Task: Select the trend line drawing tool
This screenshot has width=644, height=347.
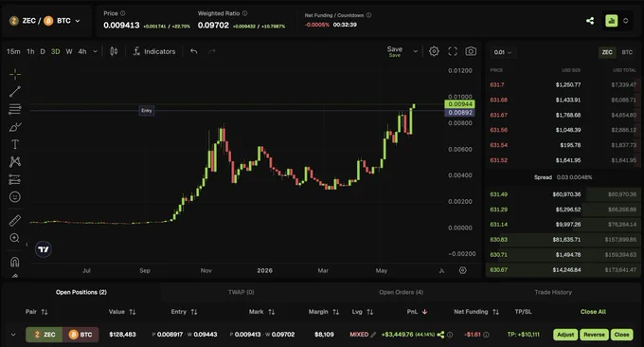Action: tap(15, 92)
